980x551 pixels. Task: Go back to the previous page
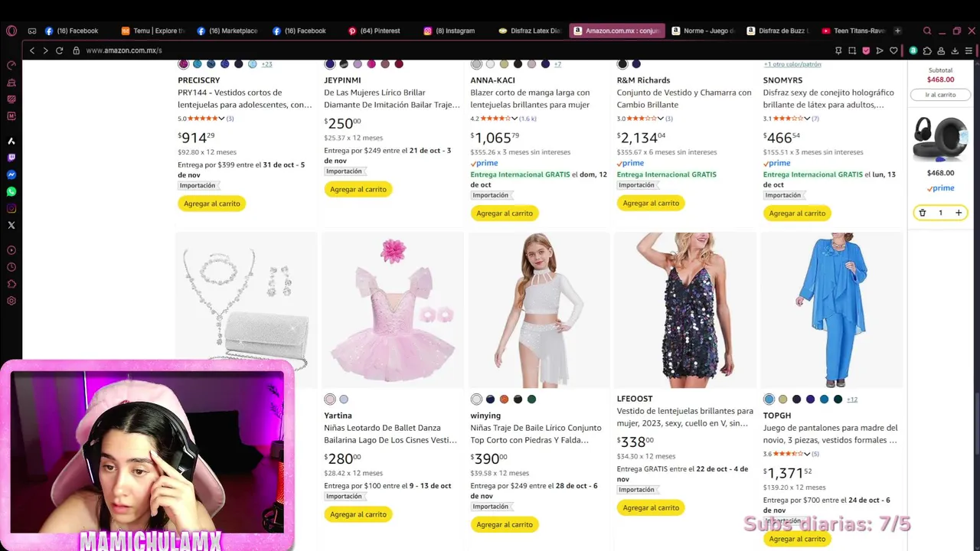pyautogui.click(x=31, y=51)
